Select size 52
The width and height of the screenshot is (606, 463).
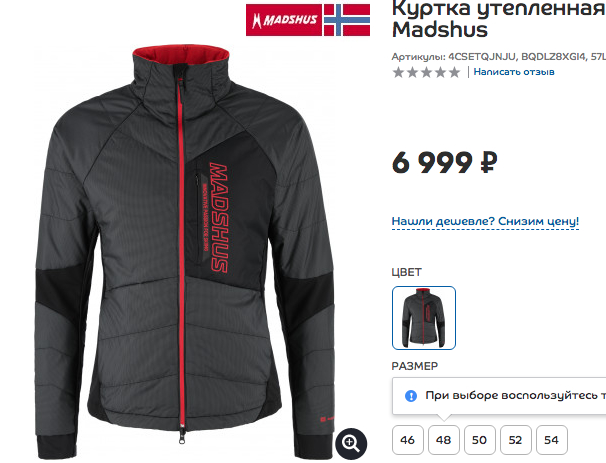tap(515, 440)
